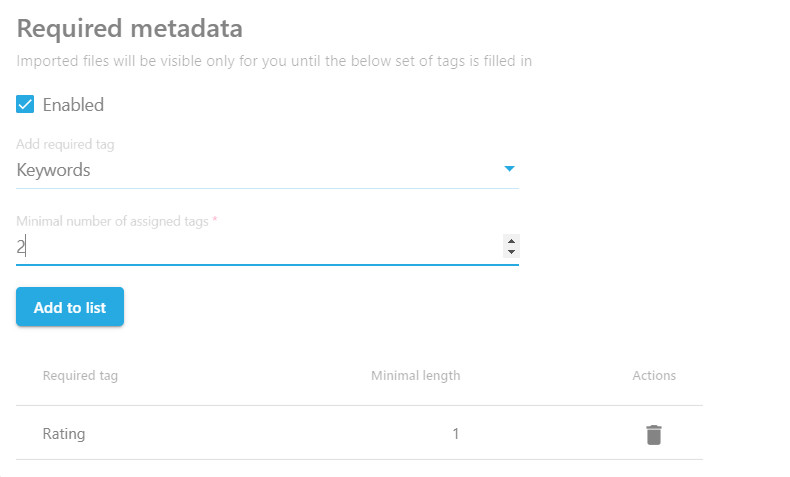Open the dropdown arrow beside Keywords
Viewport: 790px width, 477px height.
click(x=509, y=169)
